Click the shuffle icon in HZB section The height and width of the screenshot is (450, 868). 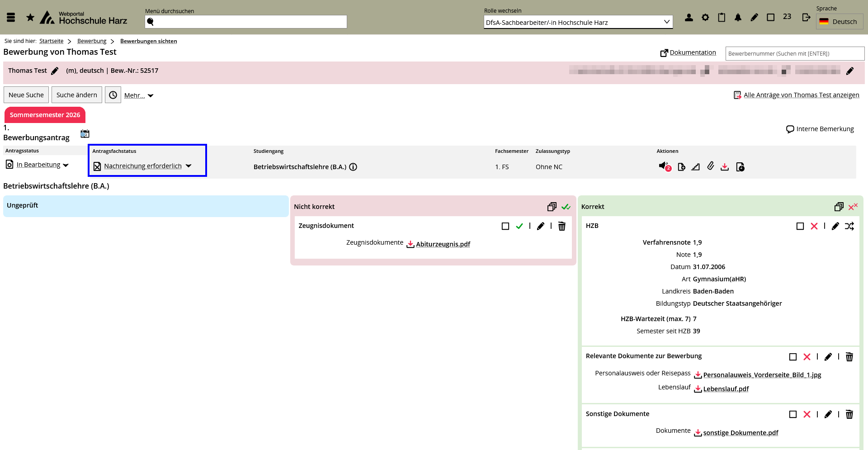click(849, 226)
